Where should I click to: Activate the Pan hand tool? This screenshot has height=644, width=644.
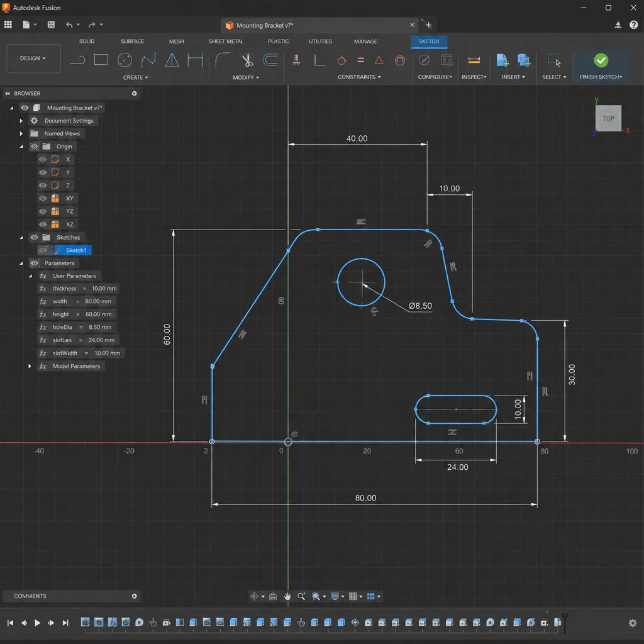pyautogui.click(x=287, y=596)
